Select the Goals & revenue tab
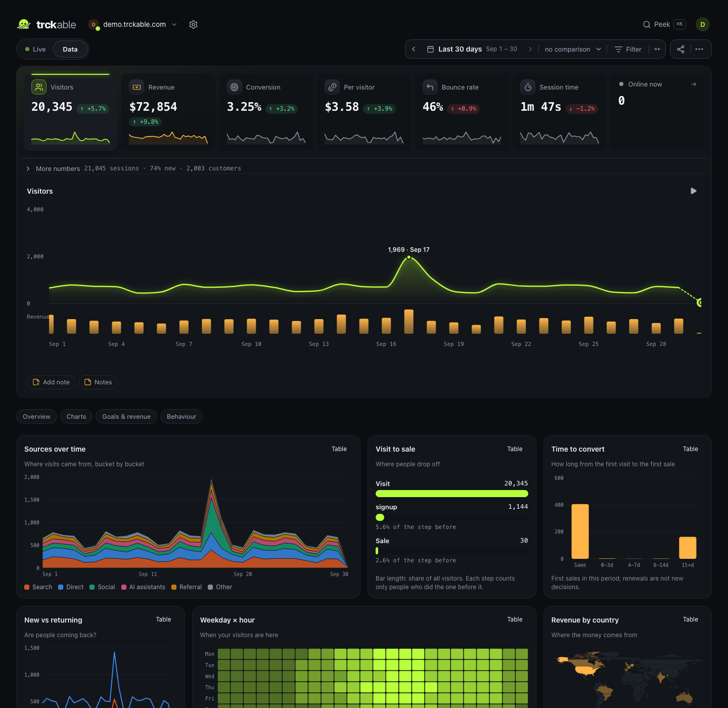 pos(126,417)
